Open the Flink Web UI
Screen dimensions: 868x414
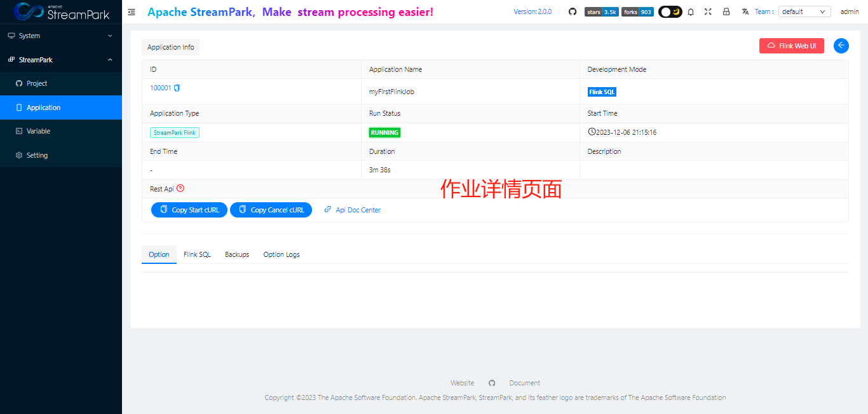(792, 45)
